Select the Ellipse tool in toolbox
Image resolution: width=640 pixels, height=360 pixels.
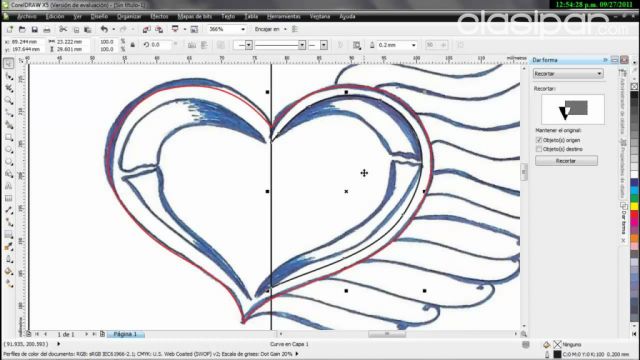click(9, 150)
